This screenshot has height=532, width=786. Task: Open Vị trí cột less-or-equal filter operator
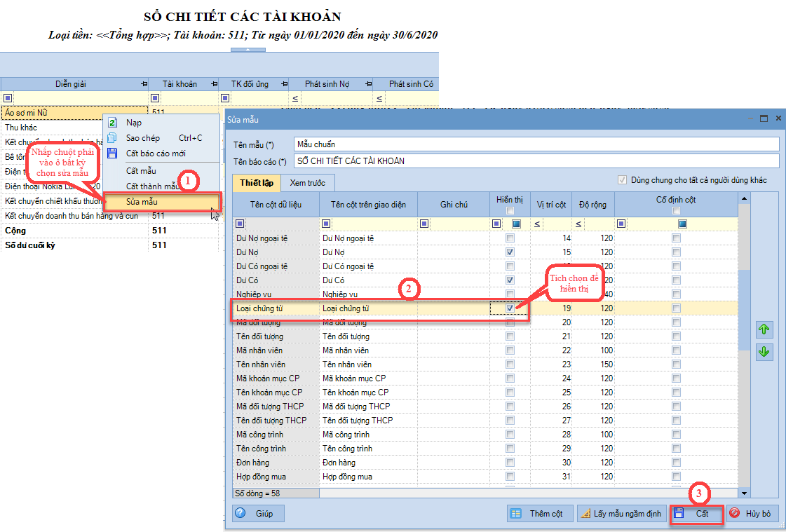coord(537,224)
